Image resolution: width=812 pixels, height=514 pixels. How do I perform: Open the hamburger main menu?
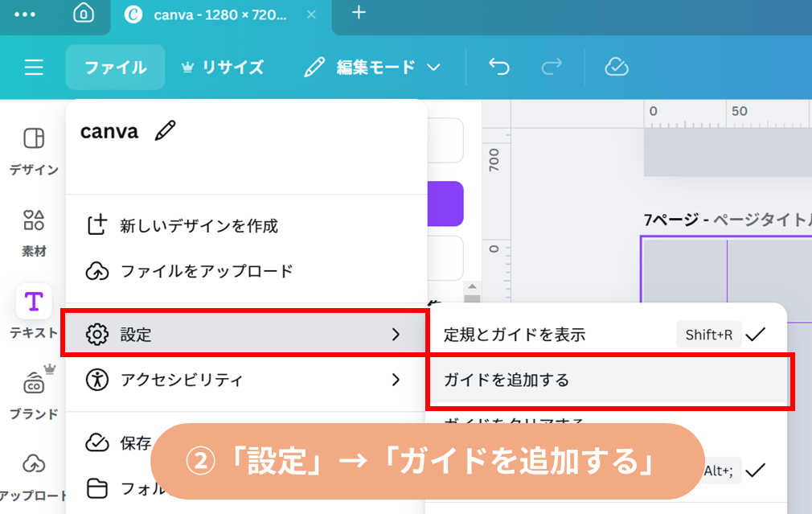click(34, 68)
